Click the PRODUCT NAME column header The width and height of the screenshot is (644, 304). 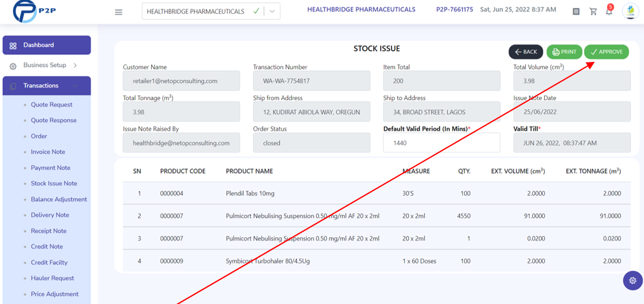coord(249,171)
